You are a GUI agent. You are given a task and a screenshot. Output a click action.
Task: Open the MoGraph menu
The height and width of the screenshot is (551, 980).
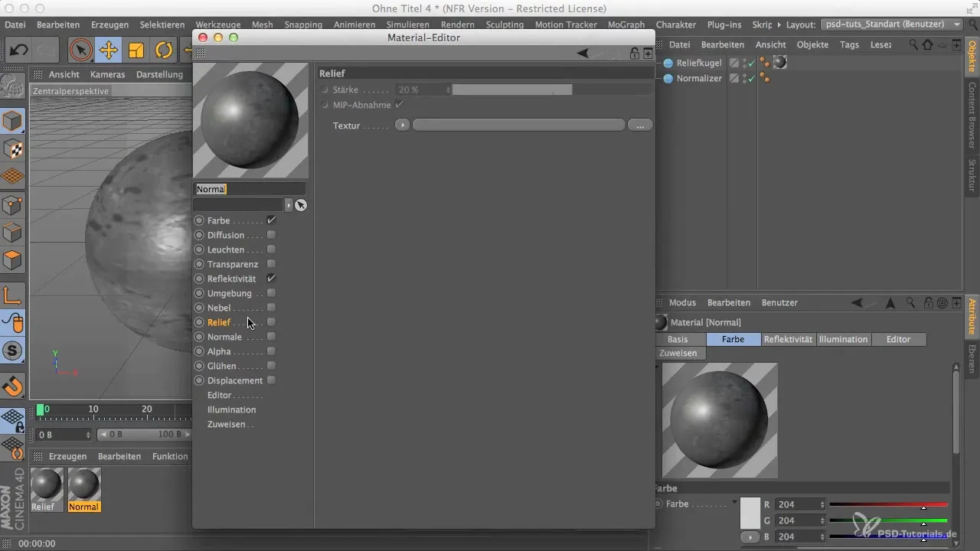[x=626, y=24]
